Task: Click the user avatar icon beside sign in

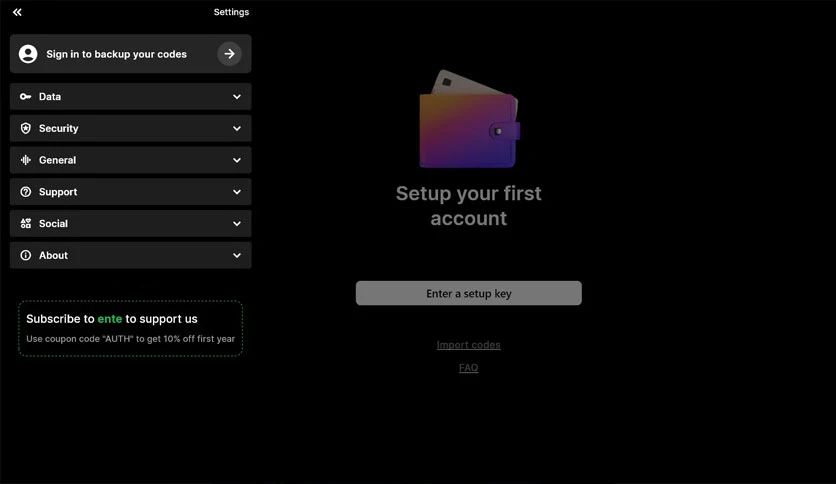Action: coord(28,54)
